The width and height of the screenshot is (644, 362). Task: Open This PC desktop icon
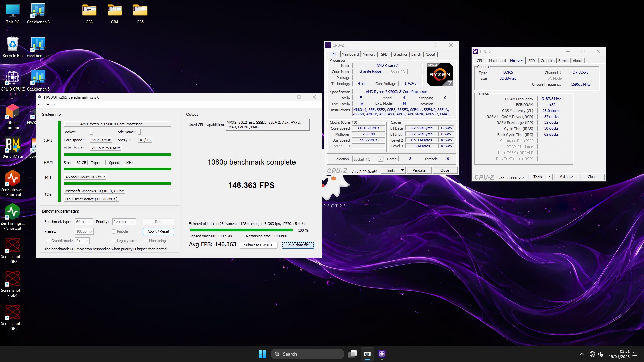coord(13,14)
